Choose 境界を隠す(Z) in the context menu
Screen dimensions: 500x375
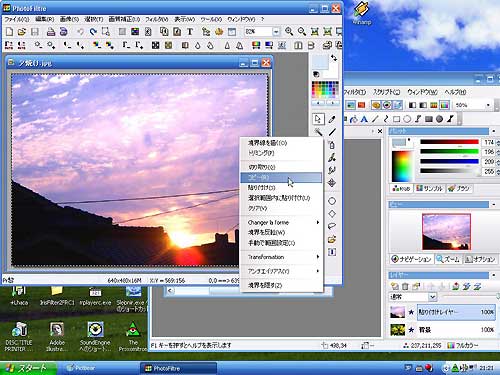(x=281, y=285)
